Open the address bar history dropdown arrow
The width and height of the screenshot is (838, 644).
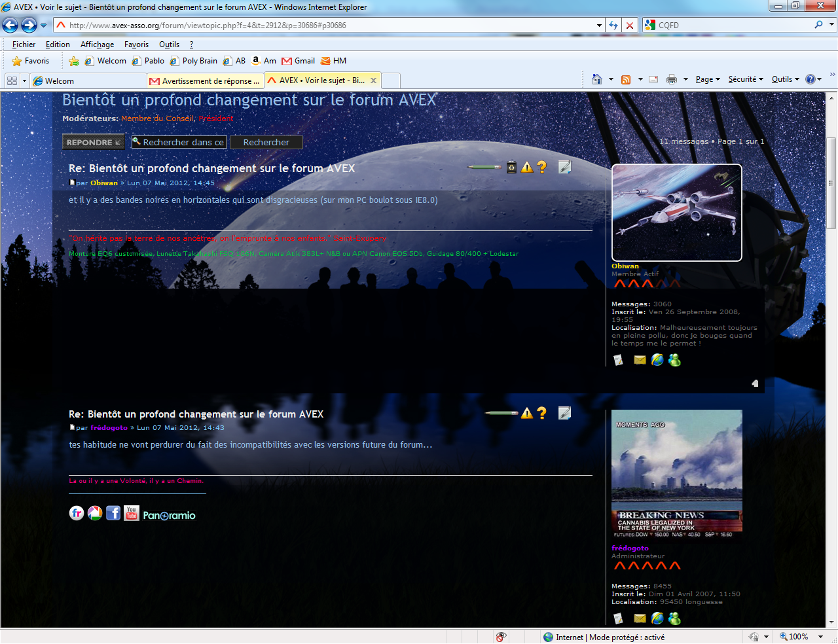pyautogui.click(x=599, y=25)
